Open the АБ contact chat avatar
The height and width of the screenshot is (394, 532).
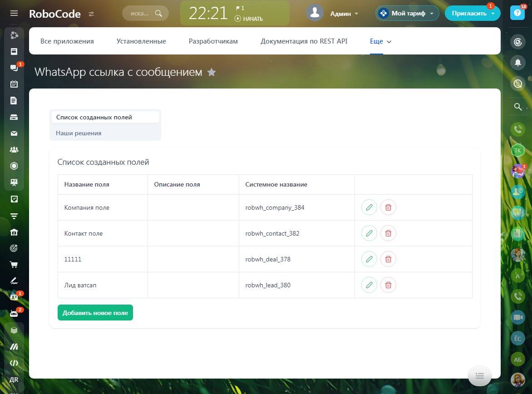[x=518, y=360]
